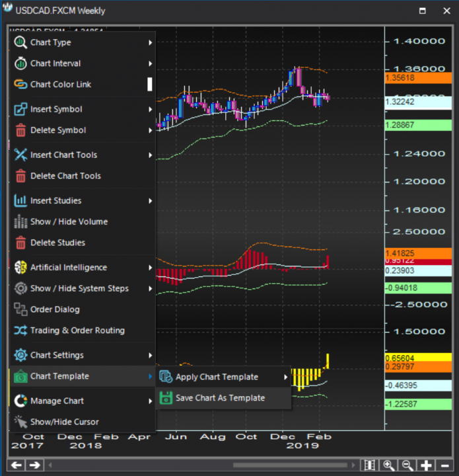Click the Chart Settings gear icon
The image size is (459, 476).
[x=20, y=355]
